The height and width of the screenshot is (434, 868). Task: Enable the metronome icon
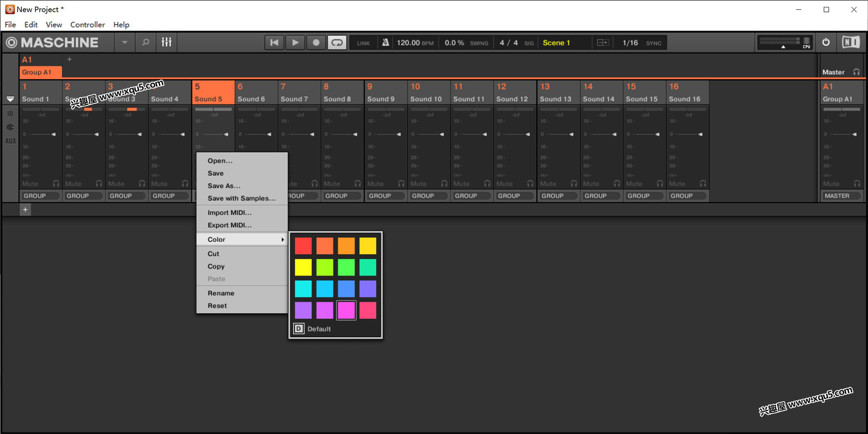(x=385, y=42)
